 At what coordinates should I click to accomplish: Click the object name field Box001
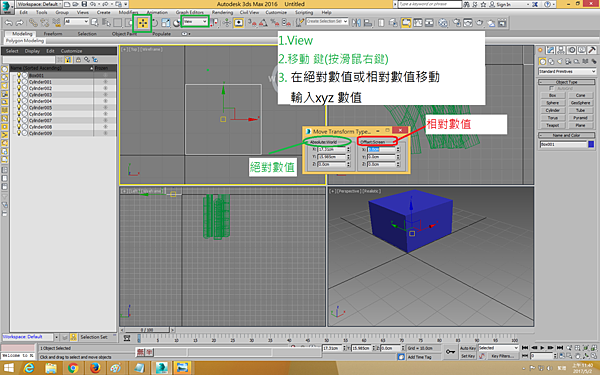click(563, 144)
